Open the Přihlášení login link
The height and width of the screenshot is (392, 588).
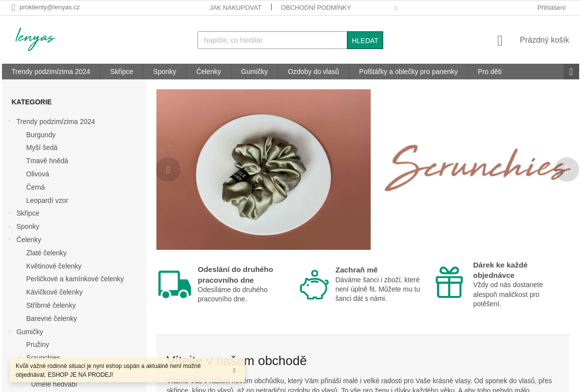551,7
